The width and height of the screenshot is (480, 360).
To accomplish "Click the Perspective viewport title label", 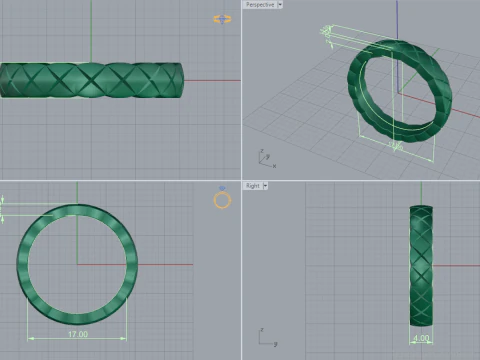I will pos(260,5).
